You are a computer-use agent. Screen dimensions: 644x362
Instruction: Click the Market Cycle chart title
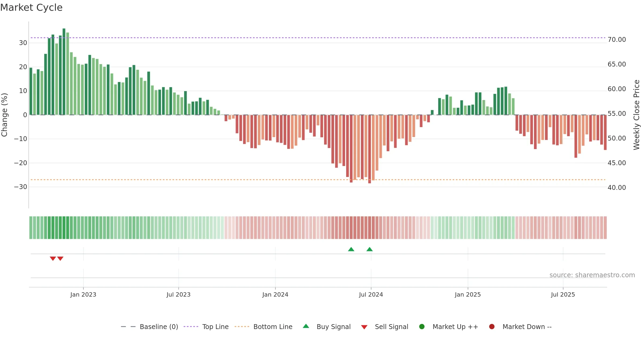point(31,8)
